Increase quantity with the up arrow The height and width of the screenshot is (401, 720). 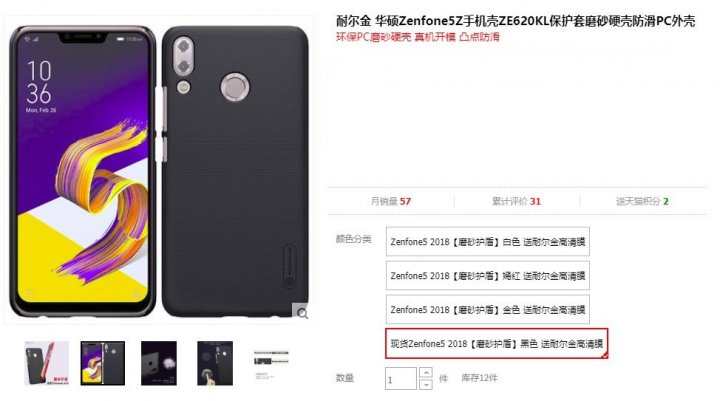(x=426, y=373)
